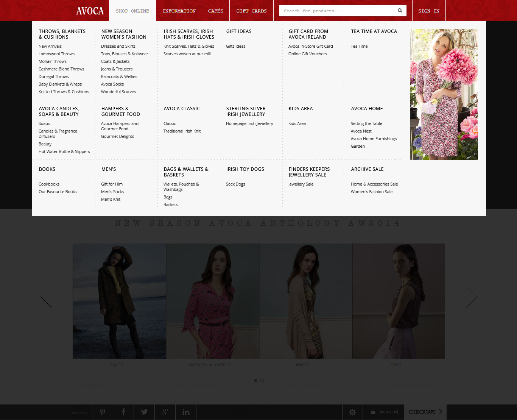Open Tops, Blouses & Knitwear link
The width and height of the screenshot is (517, 420).
click(x=125, y=54)
